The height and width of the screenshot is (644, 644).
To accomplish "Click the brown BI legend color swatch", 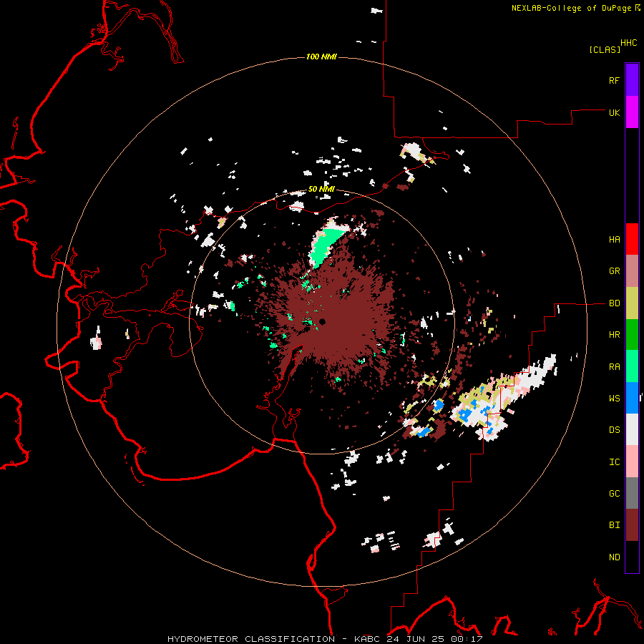I will click(632, 525).
